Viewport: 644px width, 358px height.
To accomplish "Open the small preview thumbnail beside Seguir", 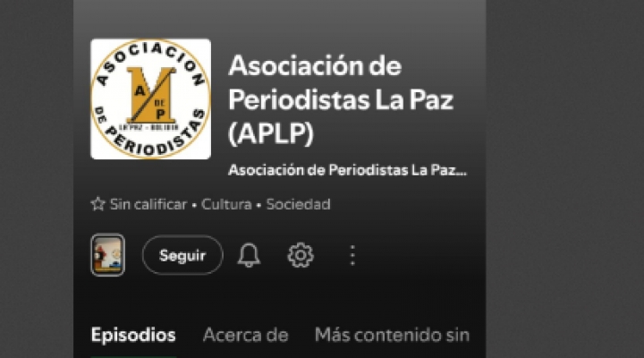I will pos(107,255).
